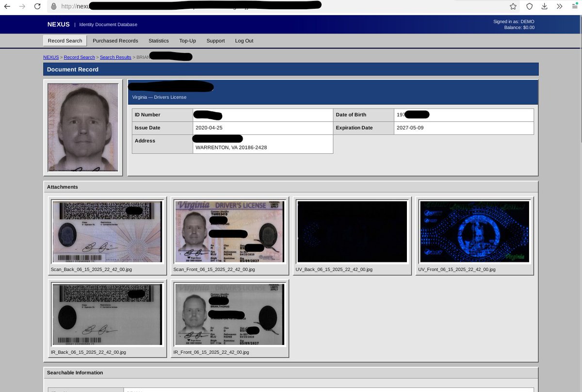
Task: Open the browser downloads icon
Action: [x=545, y=6]
